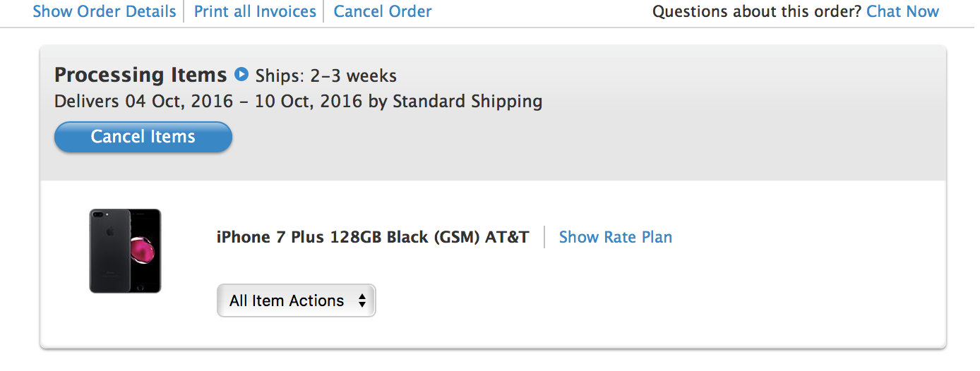This screenshot has width=980, height=371.
Task: Start a chat with Chat Now
Action: 902,11
